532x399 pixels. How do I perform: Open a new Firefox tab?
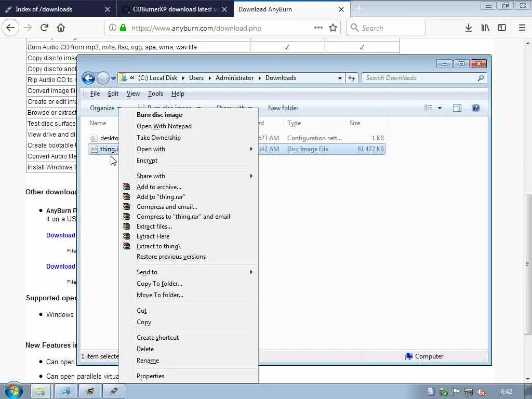click(x=359, y=8)
